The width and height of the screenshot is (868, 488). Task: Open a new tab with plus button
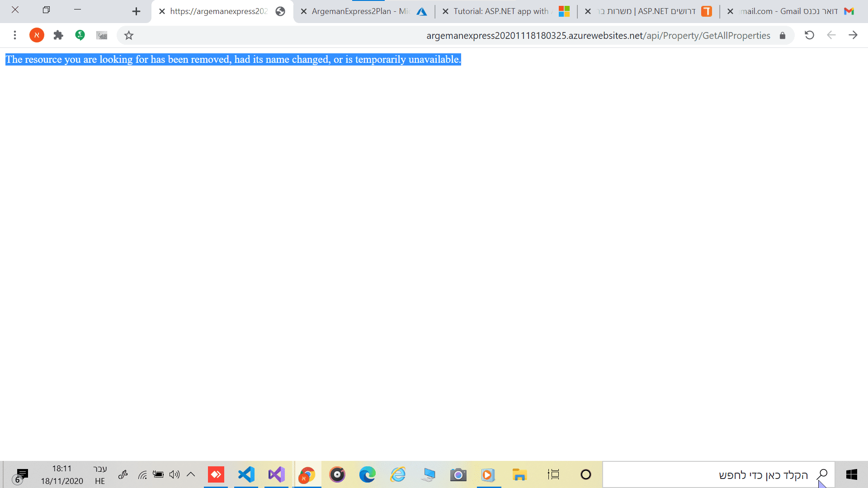(x=136, y=11)
